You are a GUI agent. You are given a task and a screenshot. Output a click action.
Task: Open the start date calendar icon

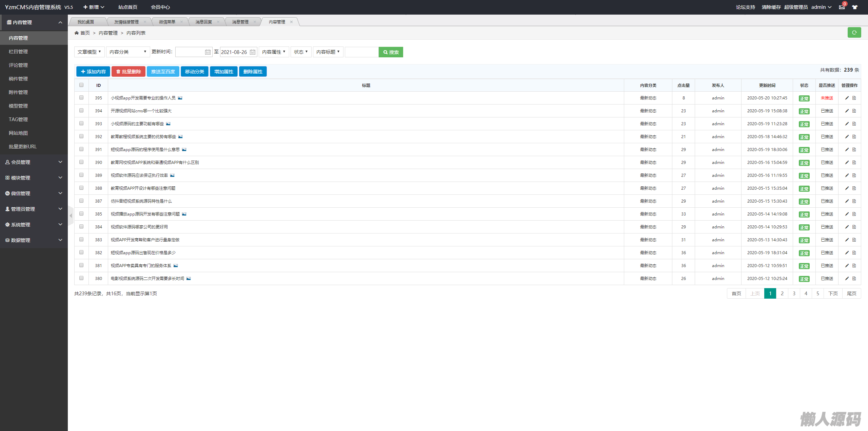click(x=208, y=52)
